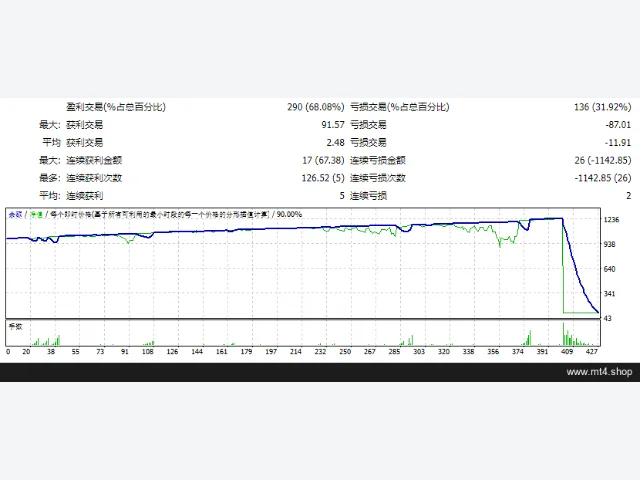Select the label 亏损交易(%占总百分比)
Image resolution: width=640 pixels, height=480 pixels.
pyautogui.click(x=400, y=107)
